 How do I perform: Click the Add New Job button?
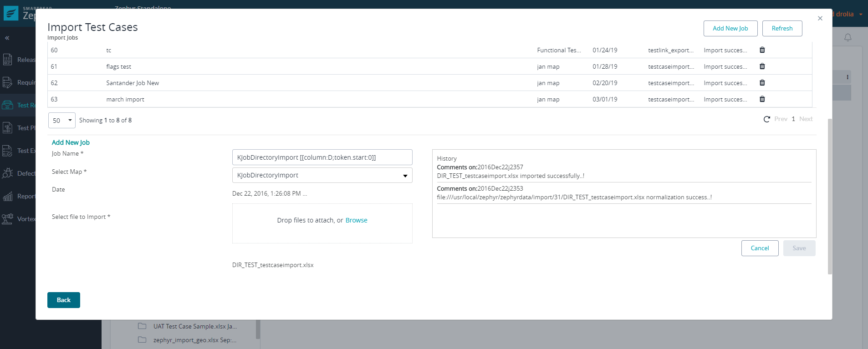[730, 28]
